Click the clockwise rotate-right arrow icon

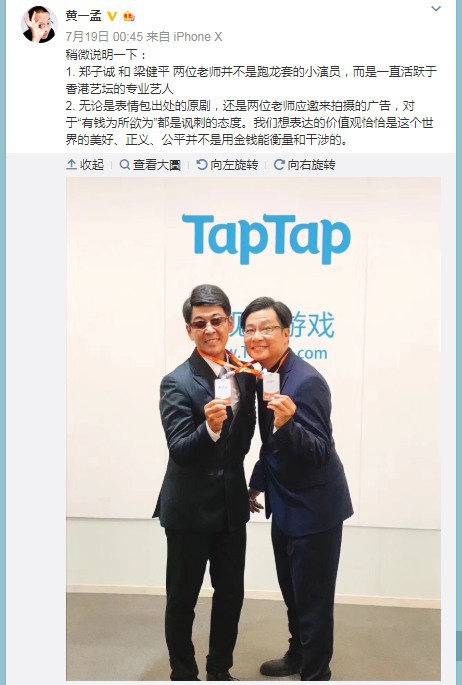pos(279,165)
